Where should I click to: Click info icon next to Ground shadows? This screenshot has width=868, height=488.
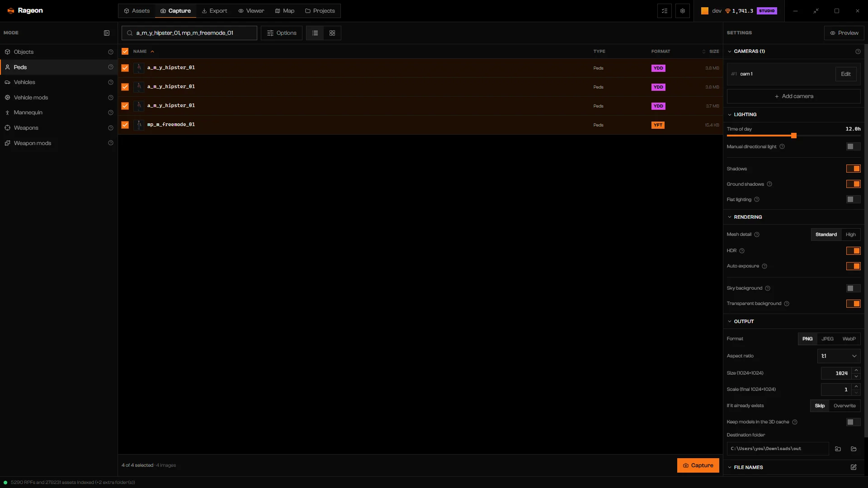(769, 184)
